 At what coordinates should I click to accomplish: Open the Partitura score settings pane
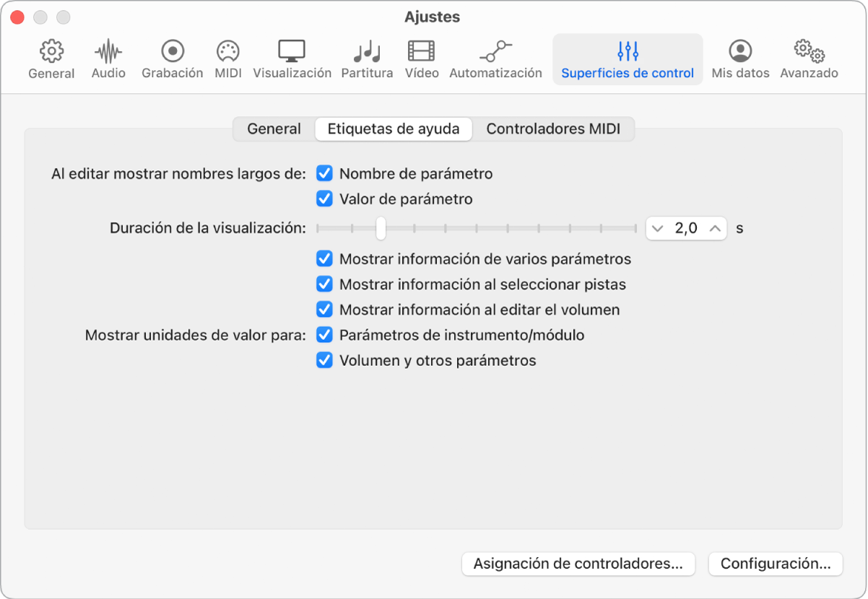tap(367, 59)
